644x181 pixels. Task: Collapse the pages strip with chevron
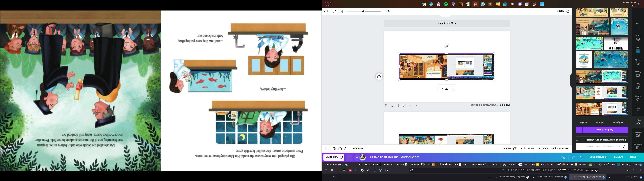445,15
